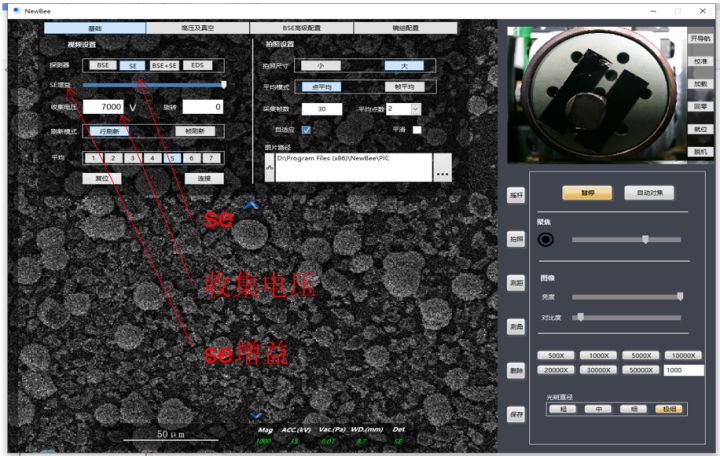This screenshot has width=720, height=456.
Task: Click the 删除 delete side button
Action: pyautogui.click(x=515, y=370)
